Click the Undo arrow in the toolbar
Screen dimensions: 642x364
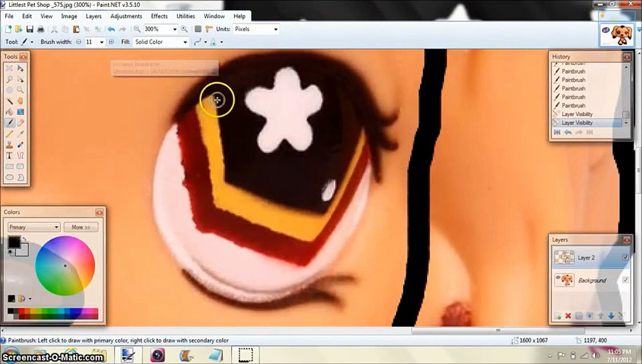(x=111, y=29)
